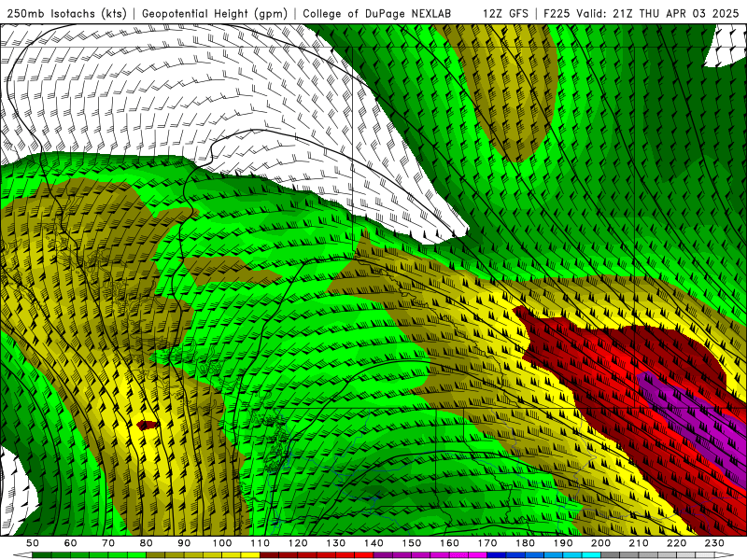Click the '250mb Isotachs (kts)' title text
747x560 pixels.
click(66, 14)
